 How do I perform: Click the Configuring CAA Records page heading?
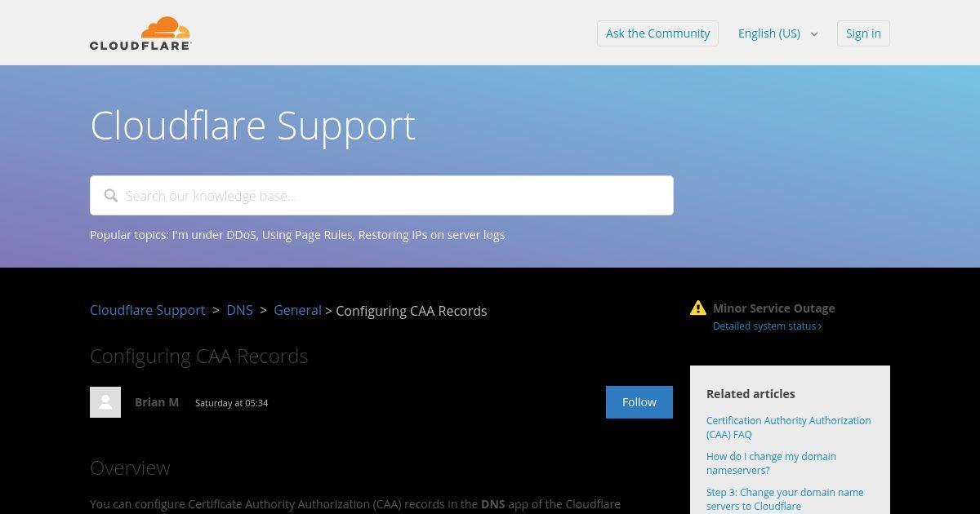[x=199, y=356]
